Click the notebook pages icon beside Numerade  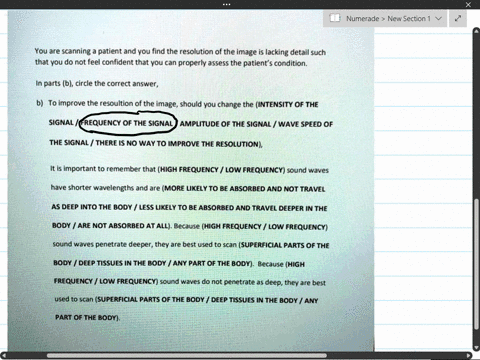335,18
